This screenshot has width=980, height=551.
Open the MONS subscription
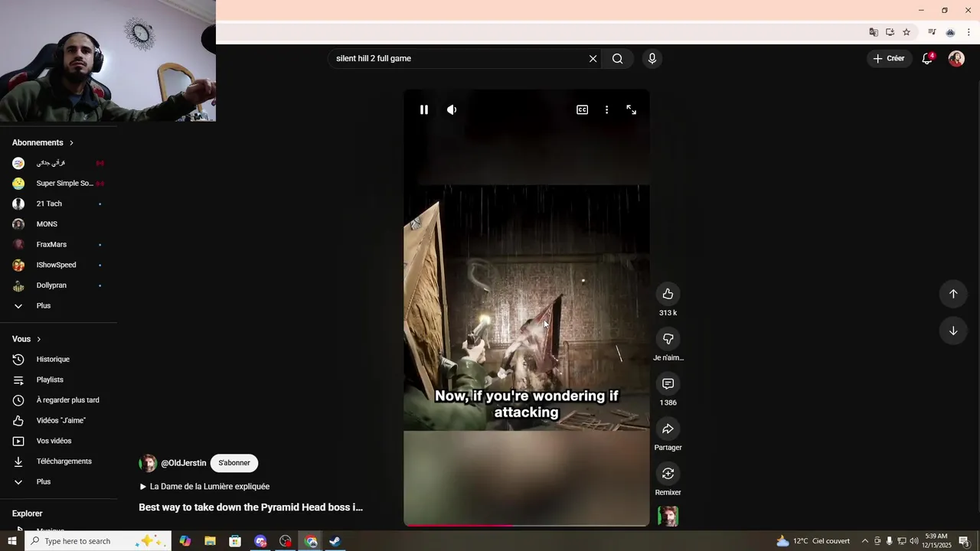coord(58,224)
